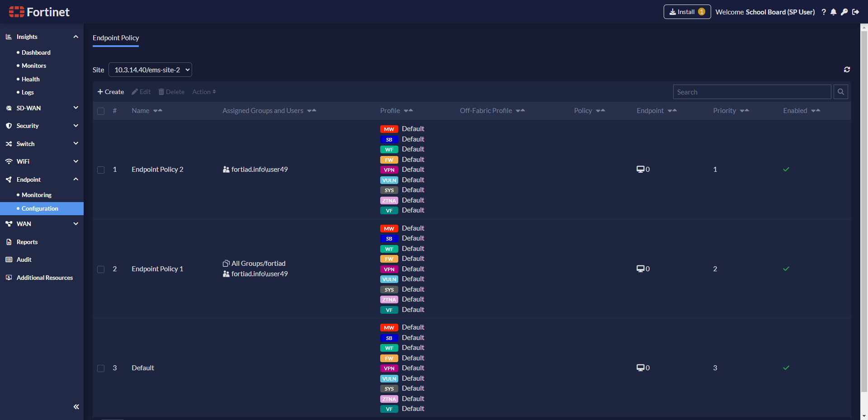
Task: Select the key icon to change password
Action: [x=844, y=12]
